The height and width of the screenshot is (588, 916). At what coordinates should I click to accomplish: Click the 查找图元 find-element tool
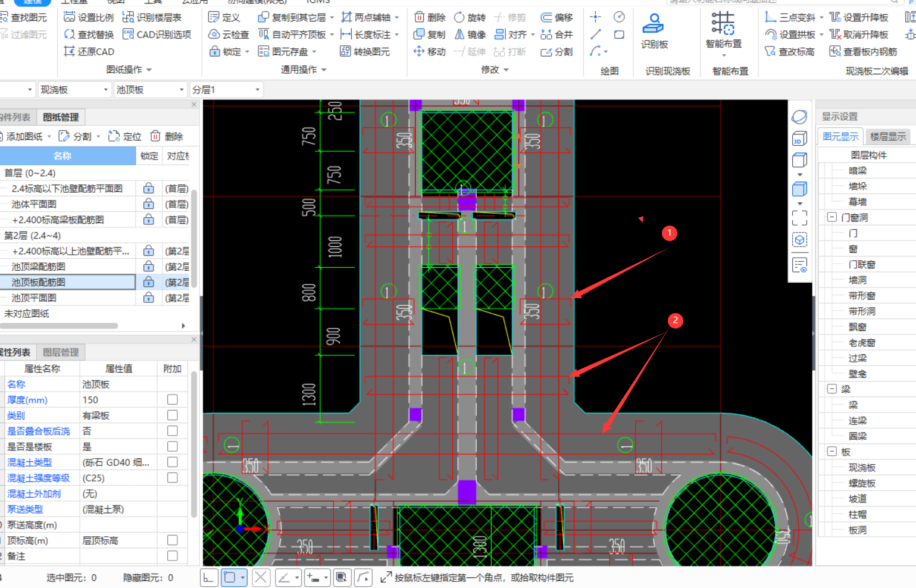[24, 17]
